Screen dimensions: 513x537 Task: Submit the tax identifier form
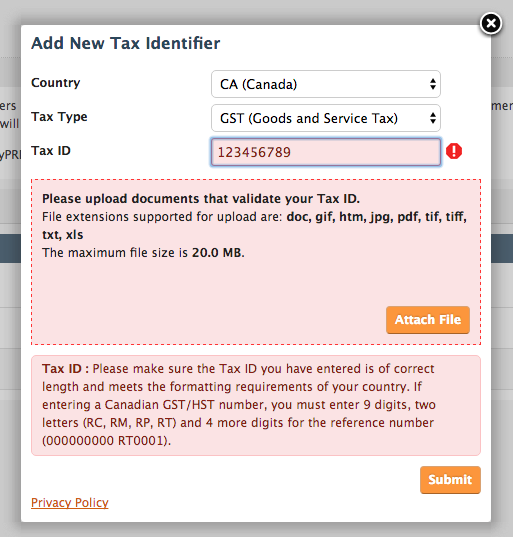click(x=450, y=479)
